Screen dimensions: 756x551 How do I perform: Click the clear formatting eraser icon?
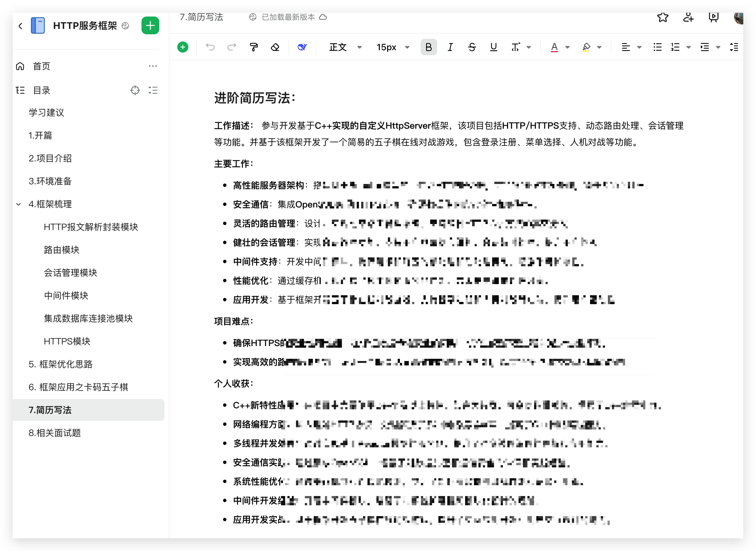(x=275, y=47)
